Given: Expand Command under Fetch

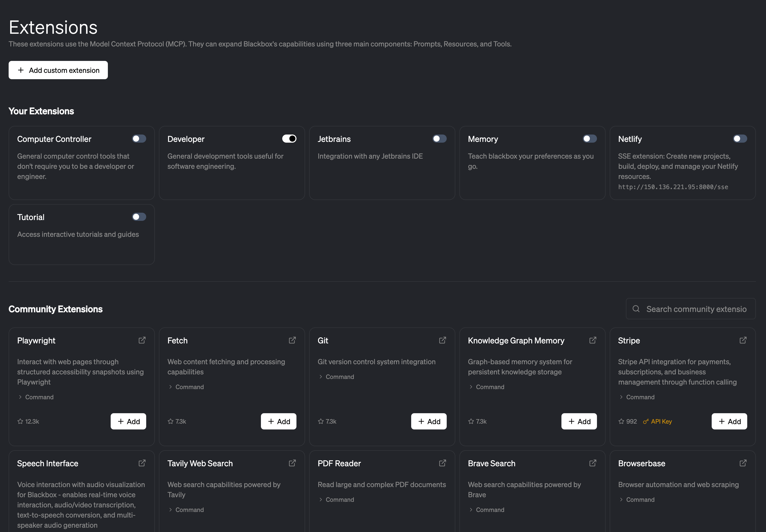Looking at the screenshot, I should coord(186,387).
